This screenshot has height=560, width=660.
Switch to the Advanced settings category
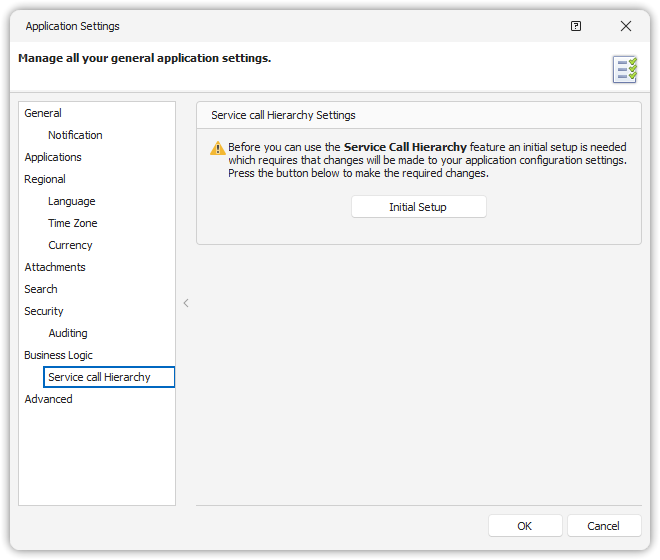tap(48, 399)
